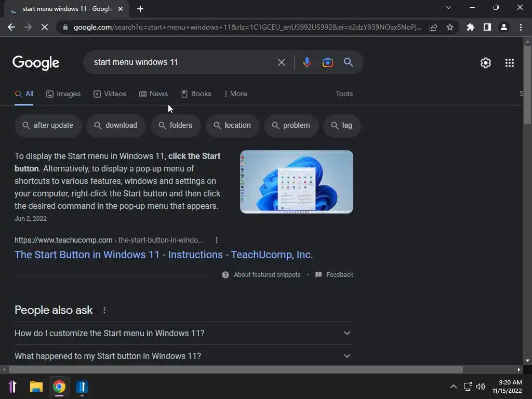Go back with the browser back arrow
Viewport: 532px width, 399px height.
[x=11, y=27]
